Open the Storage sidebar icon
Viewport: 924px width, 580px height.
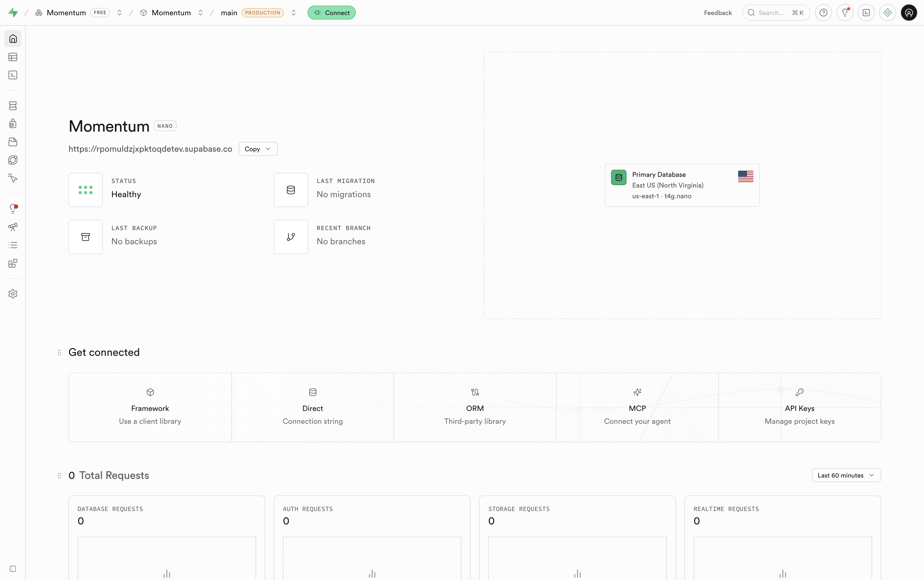coord(13,142)
